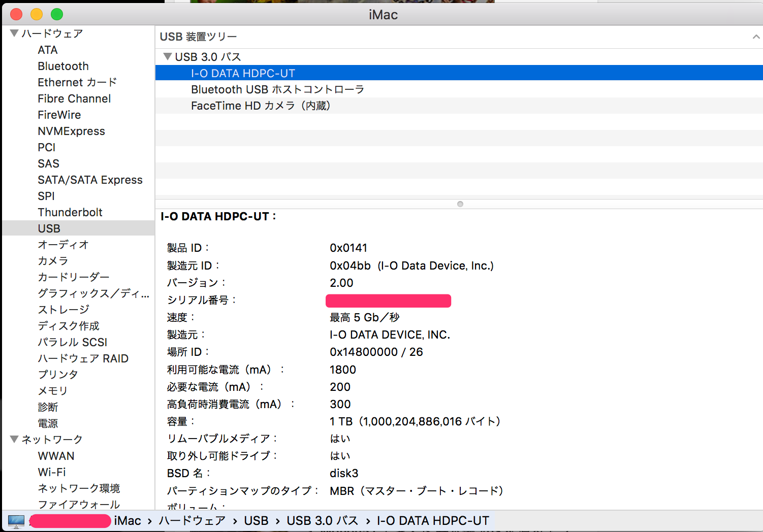Collapse the USB 3.0 バス tree node
Image resolution: width=763 pixels, height=532 pixels.
pyautogui.click(x=167, y=56)
